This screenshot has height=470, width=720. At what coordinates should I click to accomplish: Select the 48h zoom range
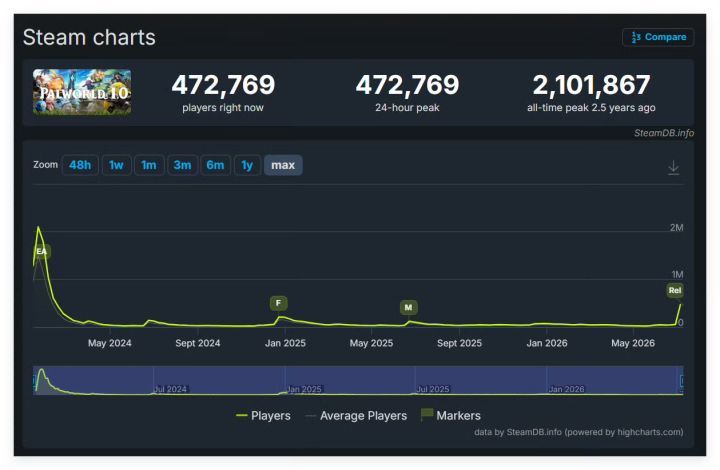[x=80, y=165]
